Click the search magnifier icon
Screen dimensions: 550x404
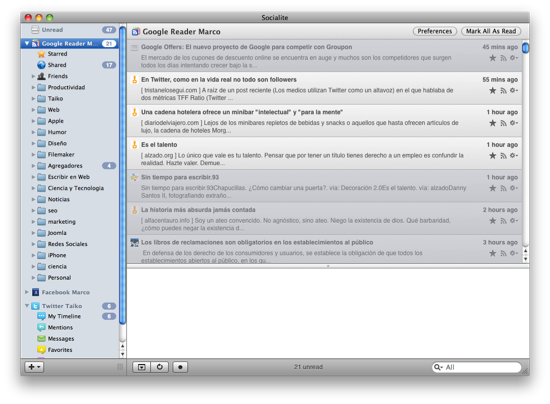tap(438, 367)
